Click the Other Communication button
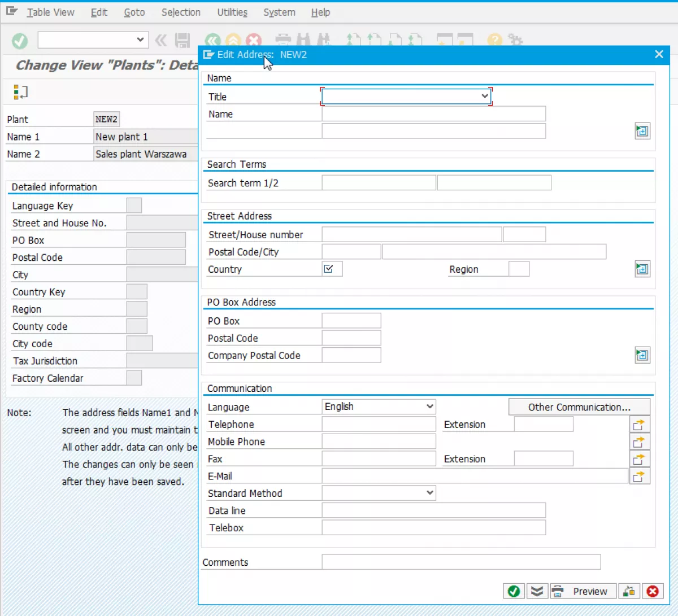678x616 pixels. pyautogui.click(x=579, y=407)
